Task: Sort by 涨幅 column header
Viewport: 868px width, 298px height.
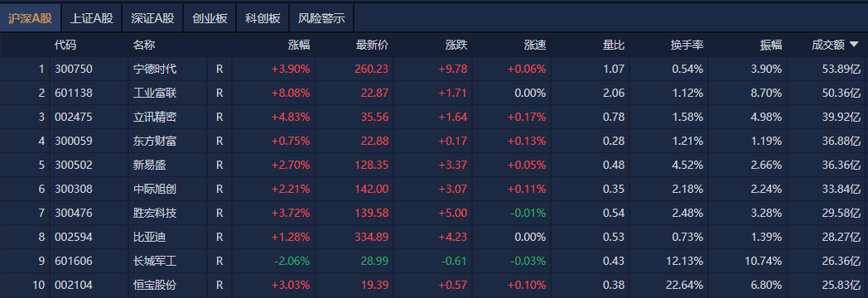Action: pyautogui.click(x=299, y=46)
